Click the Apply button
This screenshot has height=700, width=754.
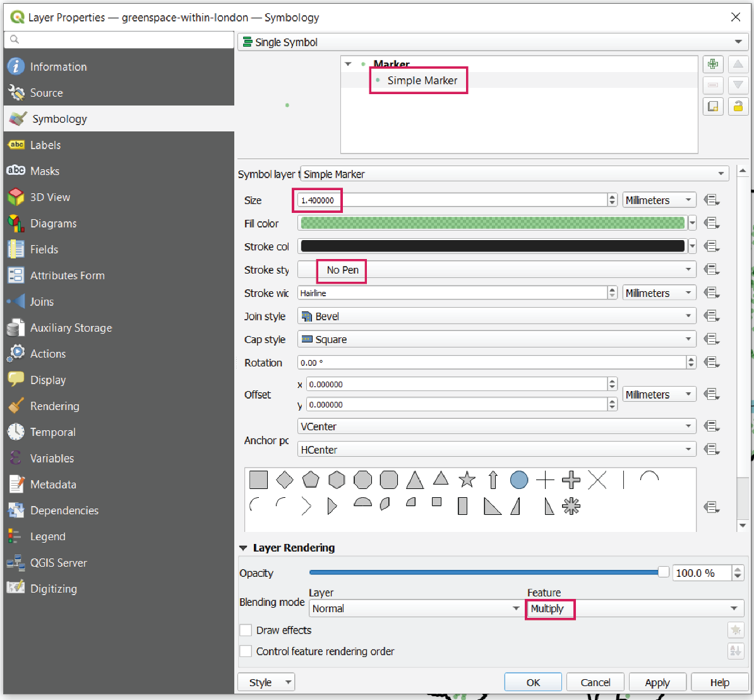tap(657, 682)
